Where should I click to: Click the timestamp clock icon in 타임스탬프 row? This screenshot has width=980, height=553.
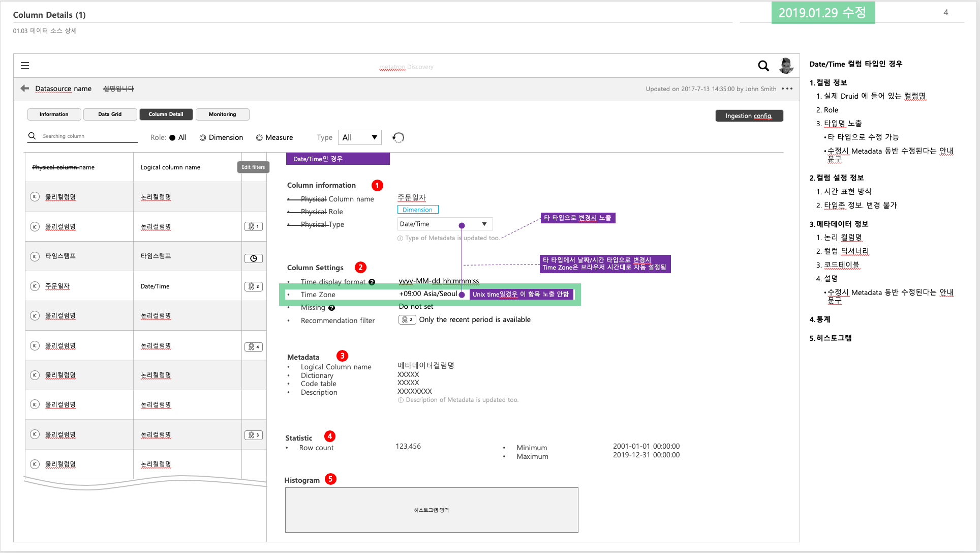(x=254, y=258)
